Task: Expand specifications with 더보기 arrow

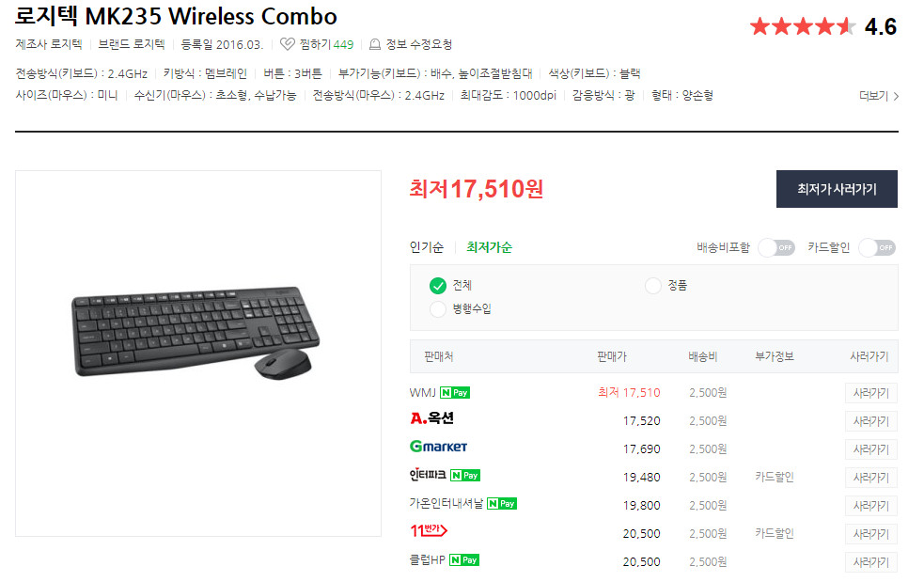Action: pos(879,96)
